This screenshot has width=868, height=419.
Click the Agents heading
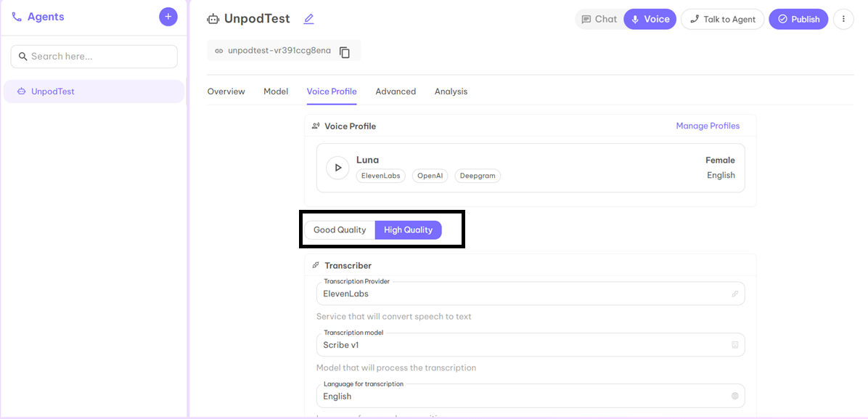pos(46,17)
